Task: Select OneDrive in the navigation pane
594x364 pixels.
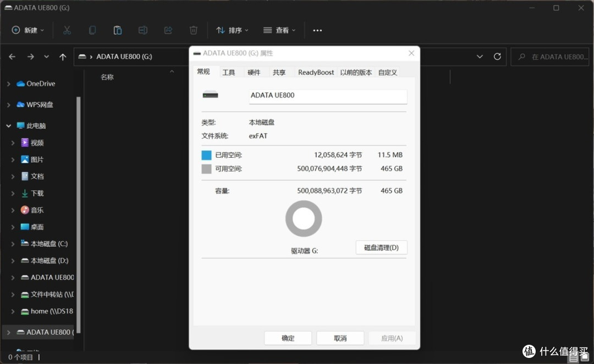Action: tap(41, 84)
